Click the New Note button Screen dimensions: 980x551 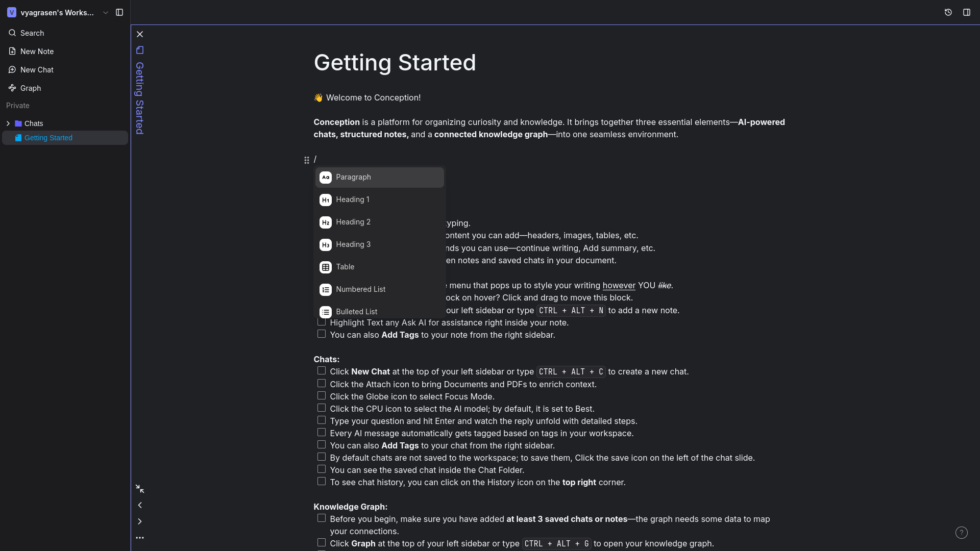coord(37,52)
